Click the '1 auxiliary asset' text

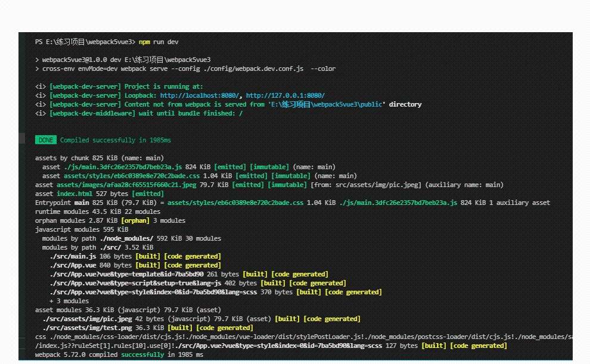coord(519,203)
